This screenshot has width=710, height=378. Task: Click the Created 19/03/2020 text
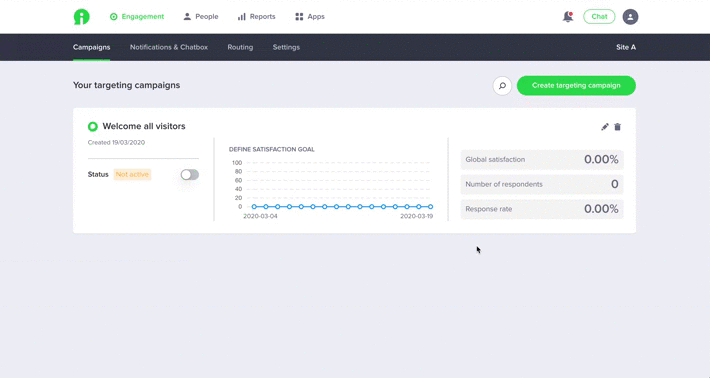(116, 143)
